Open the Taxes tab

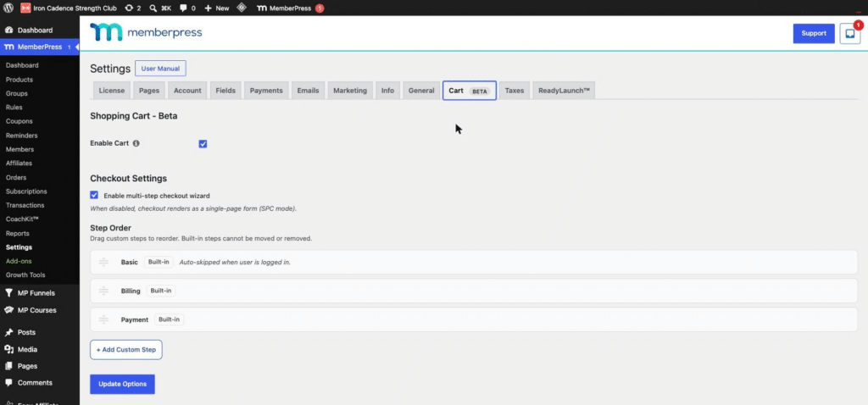(515, 91)
